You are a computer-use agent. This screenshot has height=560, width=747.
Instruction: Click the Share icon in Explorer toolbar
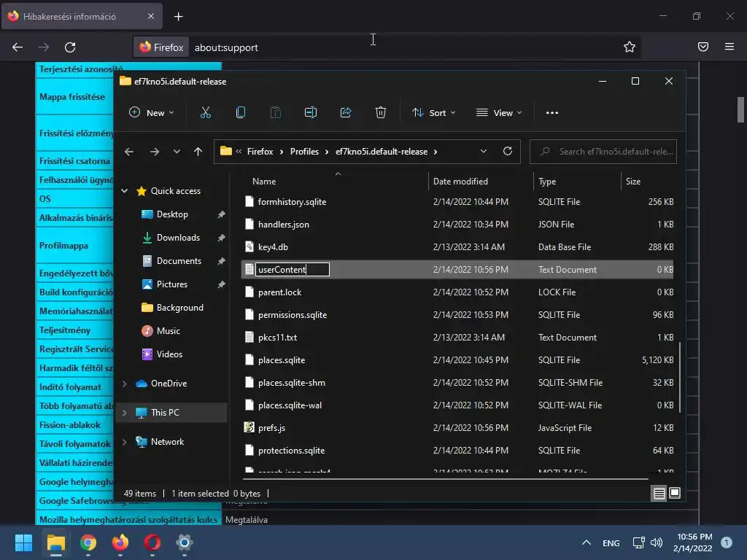pyautogui.click(x=345, y=113)
